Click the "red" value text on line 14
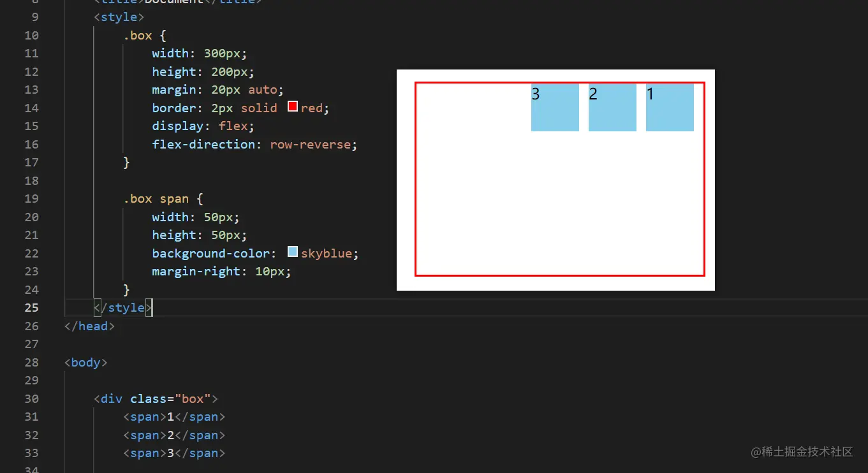Screen dimensions: 868x473 [x=312, y=108]
